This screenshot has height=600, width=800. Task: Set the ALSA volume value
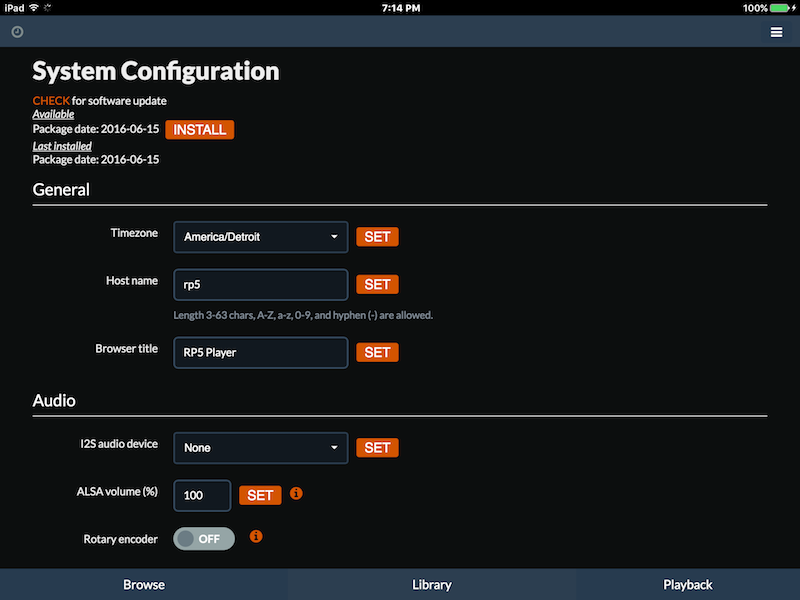pos(260,495)
